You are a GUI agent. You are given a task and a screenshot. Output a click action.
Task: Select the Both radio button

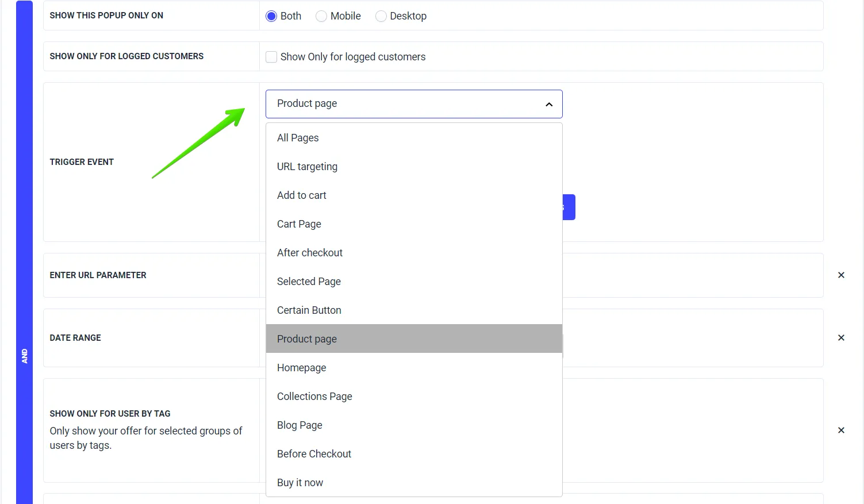(x=271, y=16)
